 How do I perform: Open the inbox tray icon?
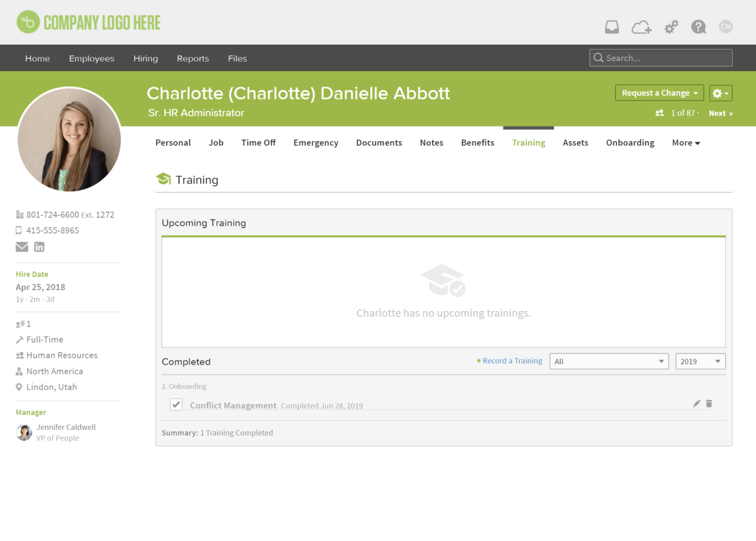pos(612,27)
